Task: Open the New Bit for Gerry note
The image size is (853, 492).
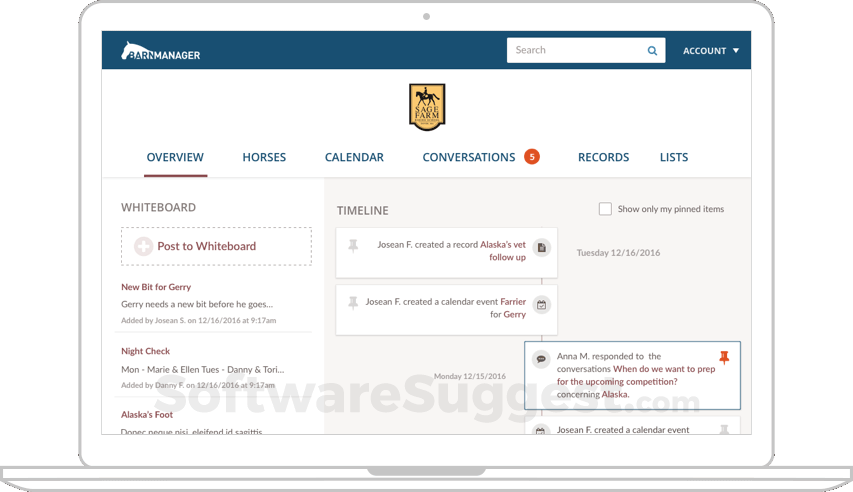Action: click(156, 287)
